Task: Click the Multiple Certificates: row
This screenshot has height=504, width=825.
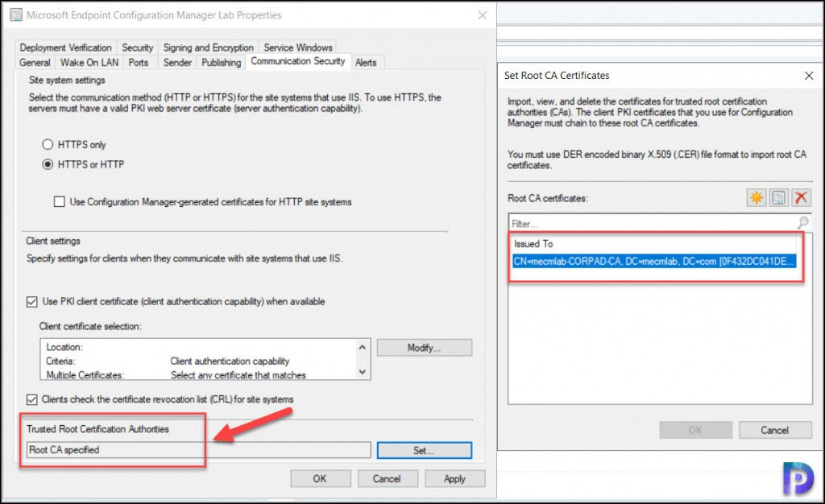Action: [x=199, y=374]
